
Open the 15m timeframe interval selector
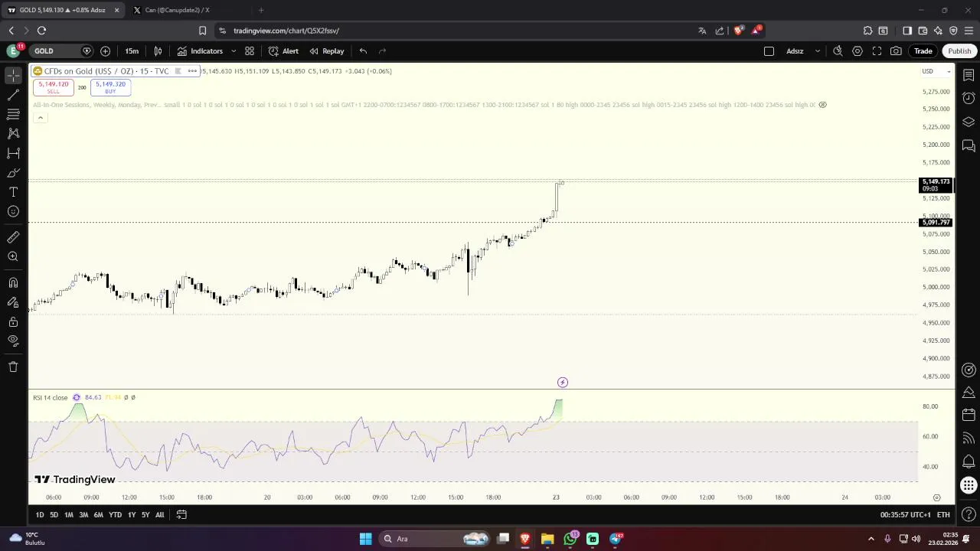132,51
